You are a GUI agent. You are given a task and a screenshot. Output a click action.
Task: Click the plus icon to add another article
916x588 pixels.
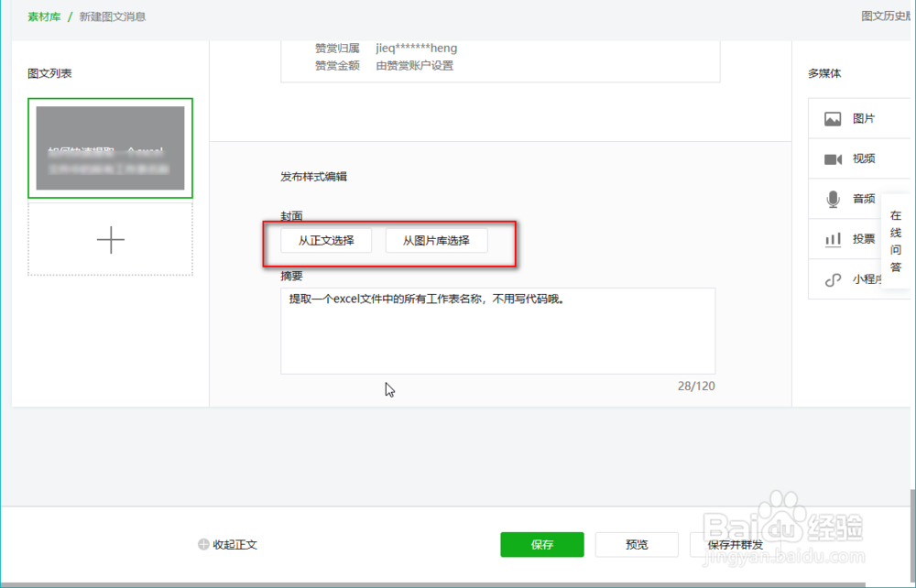click(110, 239)
